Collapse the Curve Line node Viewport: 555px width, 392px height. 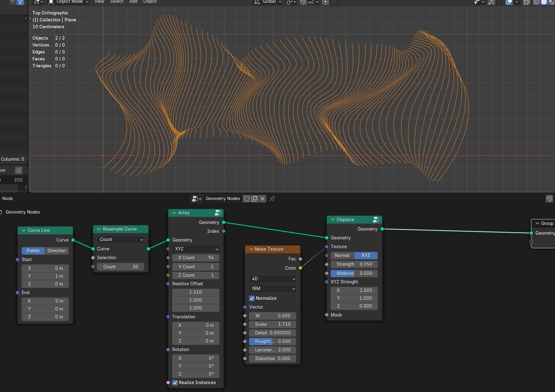24,230
